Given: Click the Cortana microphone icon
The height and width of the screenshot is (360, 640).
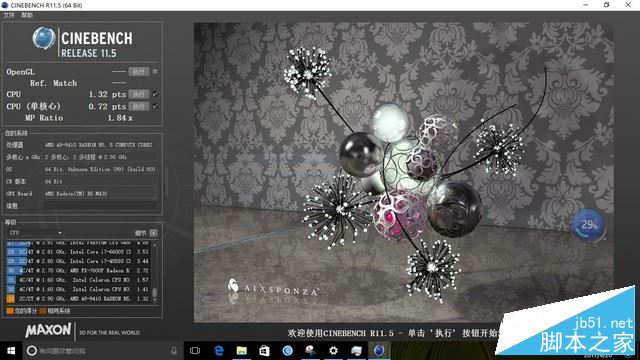Looking at the screenshot, I should tap(174, 351).
